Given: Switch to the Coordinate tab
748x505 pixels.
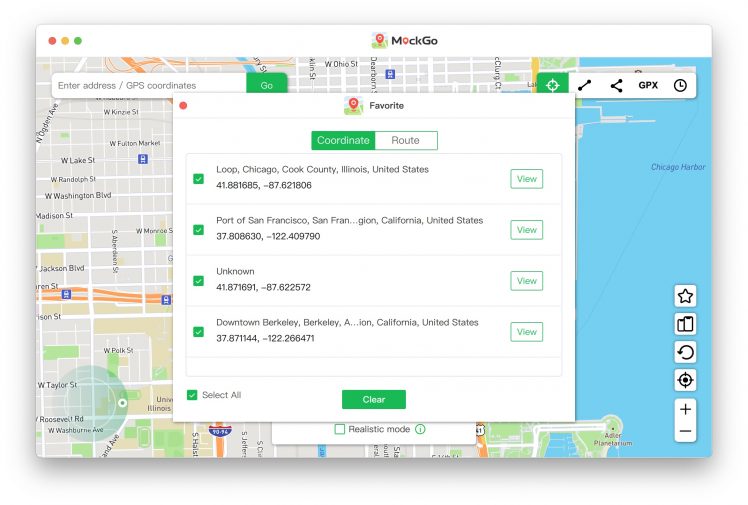Looking at the screenshot, I should coord(343,141).
